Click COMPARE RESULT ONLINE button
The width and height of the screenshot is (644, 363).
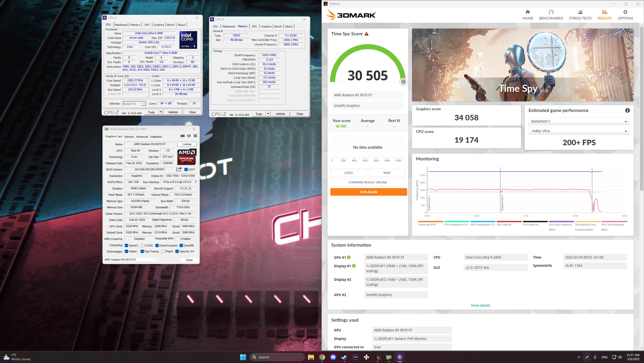pyautogui.click(x=367, y=182)
